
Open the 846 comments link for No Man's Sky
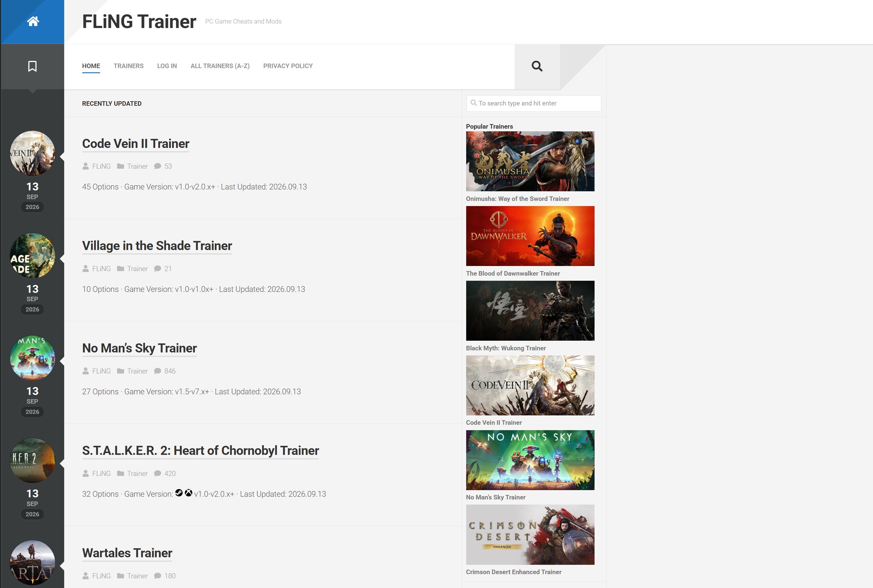coord(170,371)
